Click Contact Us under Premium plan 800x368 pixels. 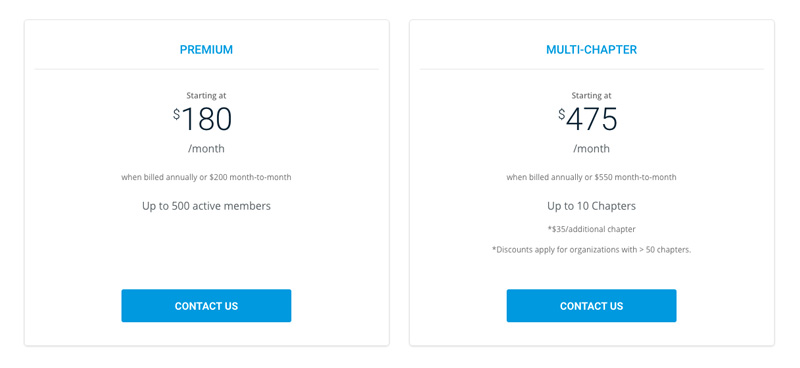(206, 306)
